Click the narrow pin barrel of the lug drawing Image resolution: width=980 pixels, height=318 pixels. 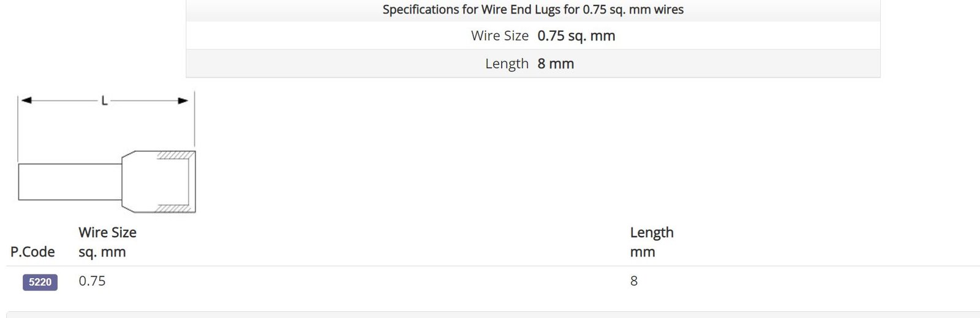(x=70, y=182)
